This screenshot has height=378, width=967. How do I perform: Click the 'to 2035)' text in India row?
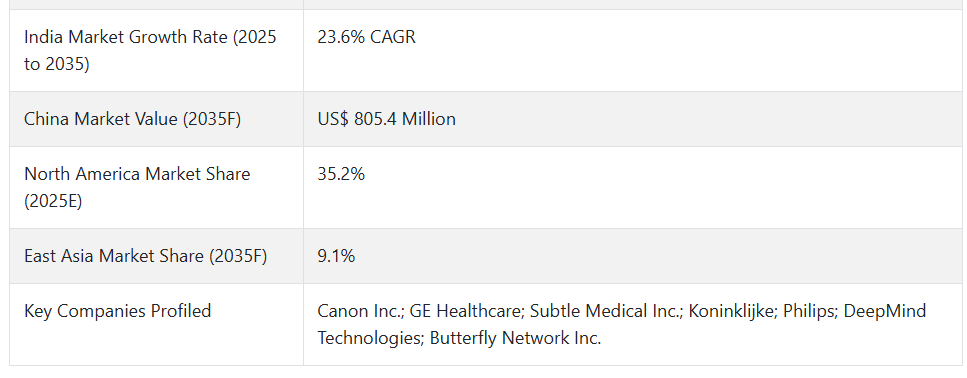click(57, 64)
